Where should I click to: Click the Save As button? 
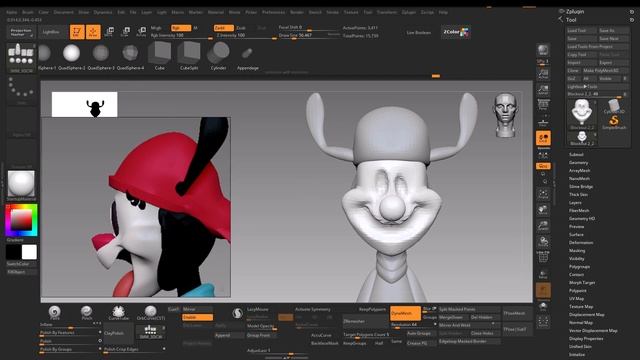pyautogui.click(x=613, y=31)
